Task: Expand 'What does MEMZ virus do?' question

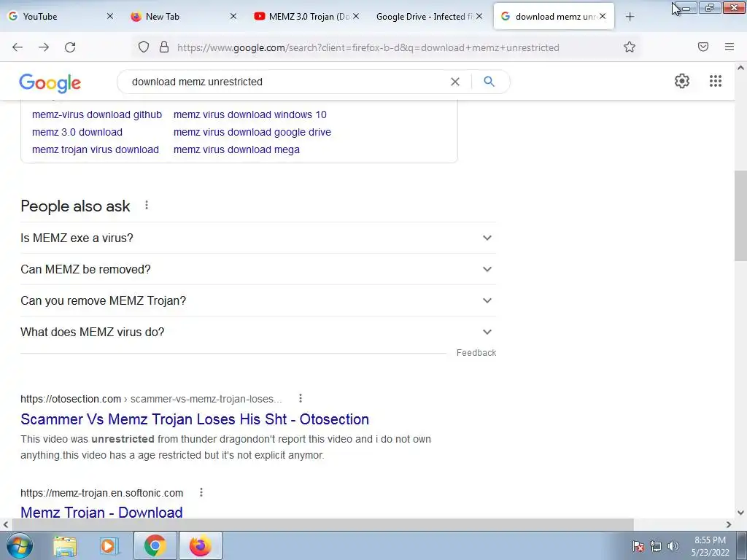Action: tap(258, 332)
